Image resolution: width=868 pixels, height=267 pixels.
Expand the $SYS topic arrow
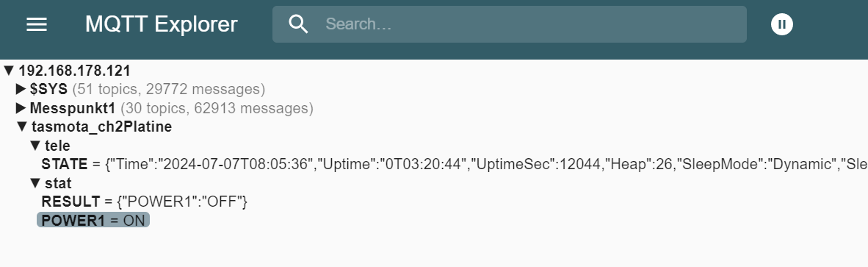(x=21, y=89)
